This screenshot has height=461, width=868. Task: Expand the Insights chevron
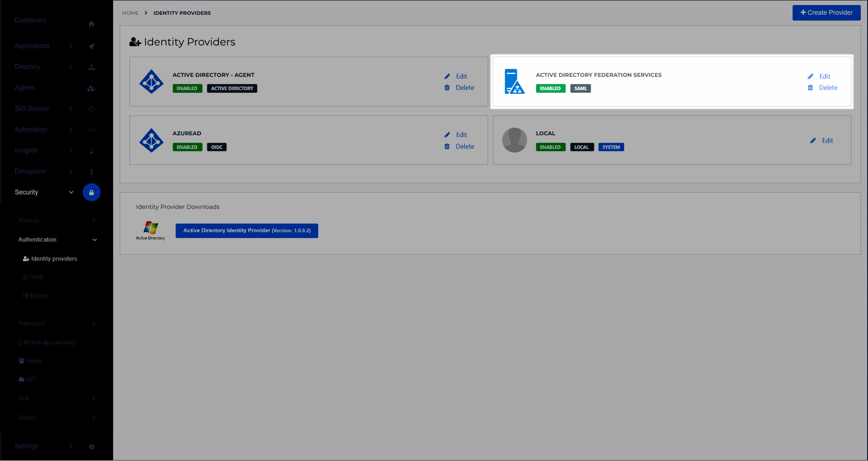71,151
